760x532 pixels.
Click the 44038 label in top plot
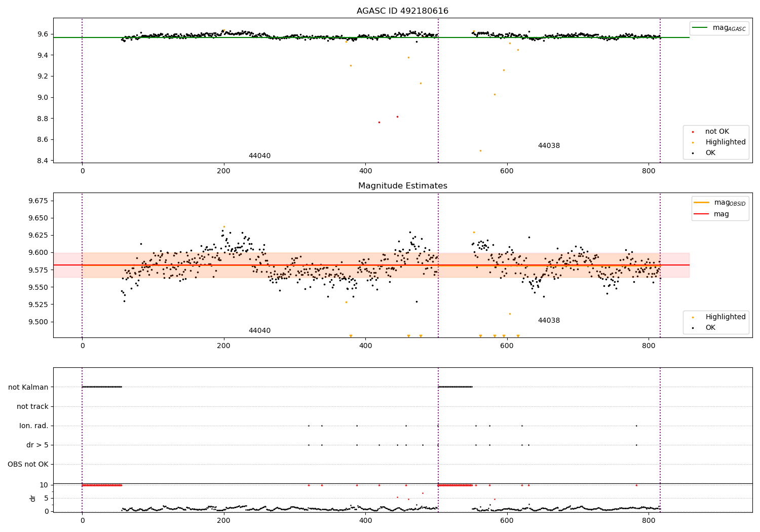pos(549,146)
